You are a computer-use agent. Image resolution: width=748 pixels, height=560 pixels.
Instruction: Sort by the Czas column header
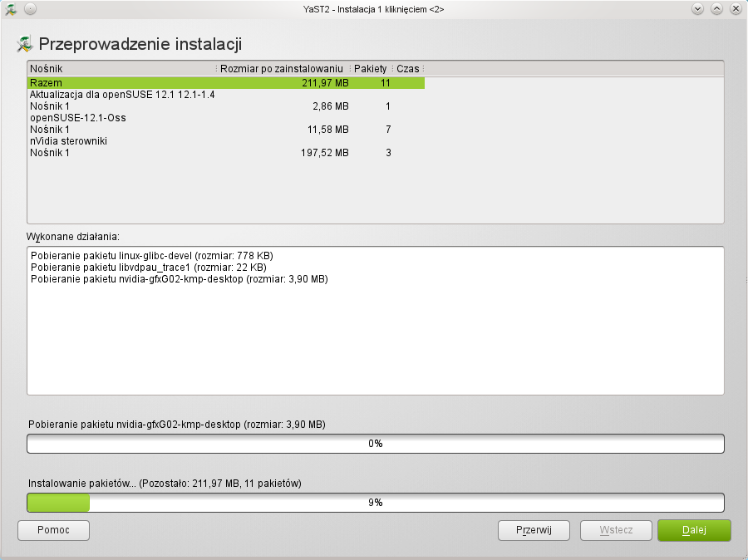pos(408,69)
